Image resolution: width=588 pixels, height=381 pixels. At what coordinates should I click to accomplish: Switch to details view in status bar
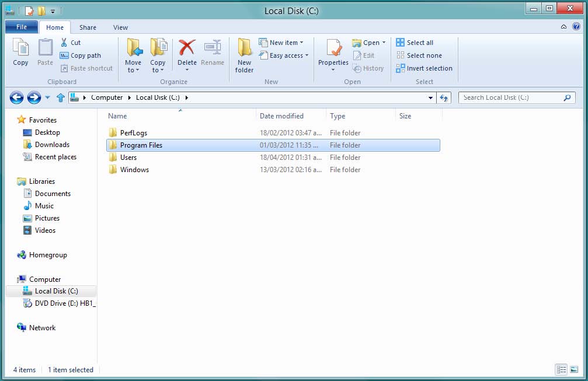point(561,369)
